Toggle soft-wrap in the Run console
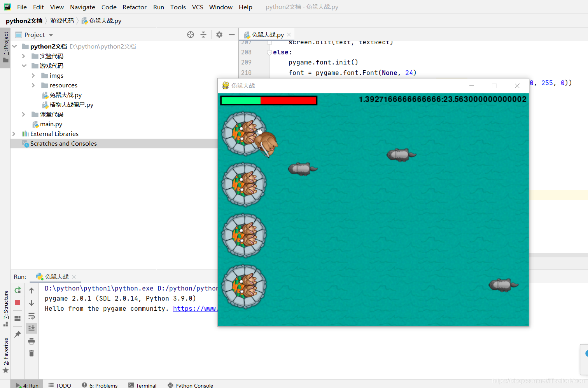588x388 pixels. click(31, 316)
